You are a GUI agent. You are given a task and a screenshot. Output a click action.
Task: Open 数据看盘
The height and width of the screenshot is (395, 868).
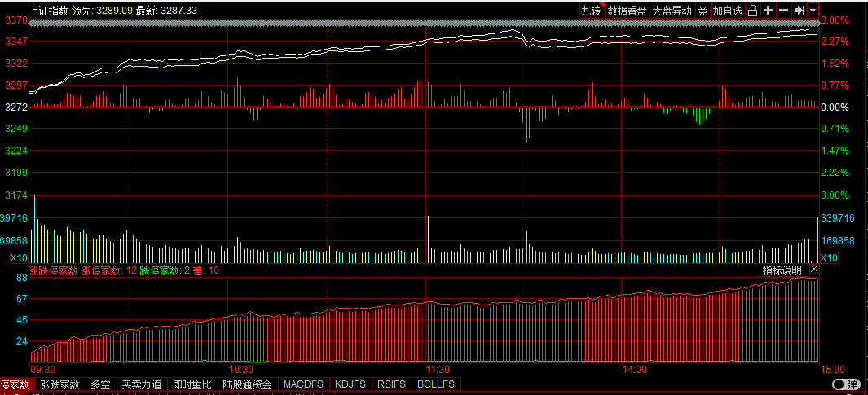point(628,11)
